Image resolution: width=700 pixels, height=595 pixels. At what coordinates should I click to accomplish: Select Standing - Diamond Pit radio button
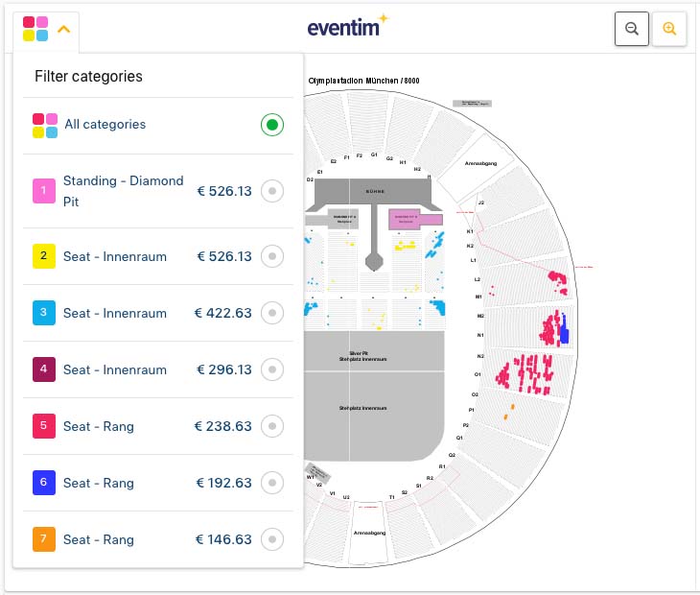point(272,191)
